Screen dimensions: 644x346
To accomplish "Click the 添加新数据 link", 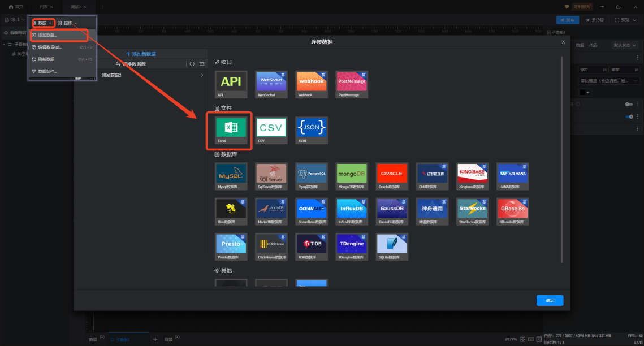I will pyautogui.click(x=141, y=54).
